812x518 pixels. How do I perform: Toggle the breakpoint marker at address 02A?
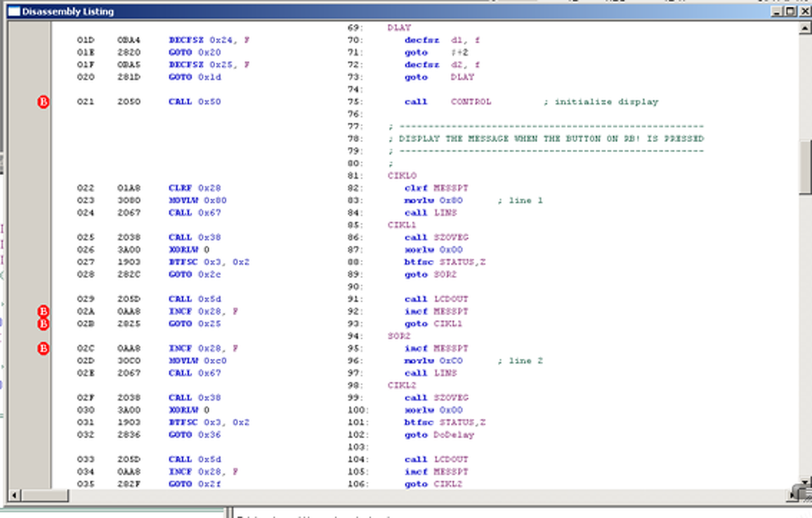click(x=43, y=311)
